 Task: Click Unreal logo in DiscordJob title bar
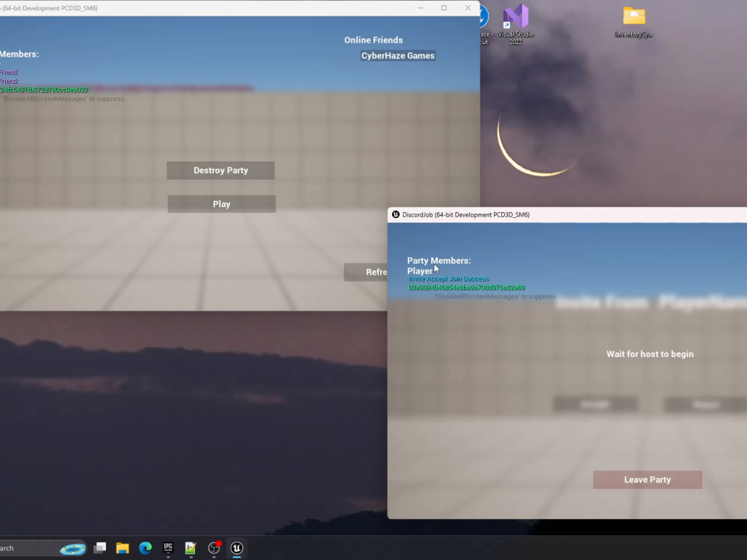click(x=395, y=215)
